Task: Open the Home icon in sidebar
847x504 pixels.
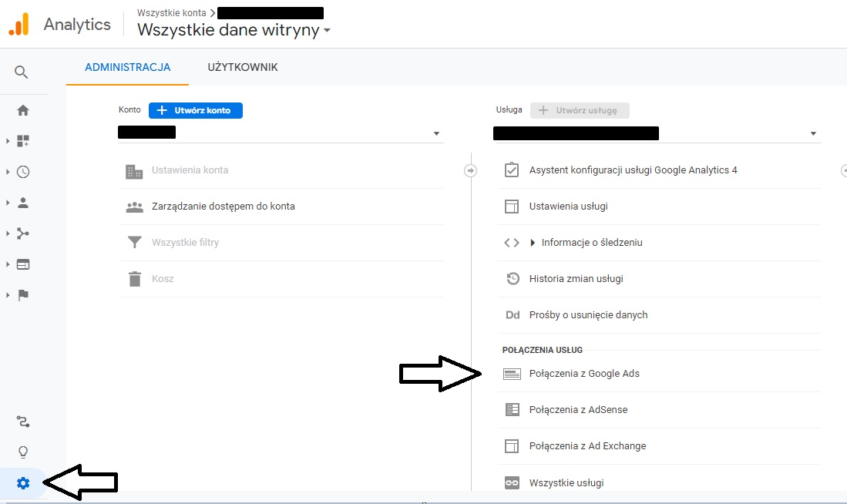Action: 23,110
